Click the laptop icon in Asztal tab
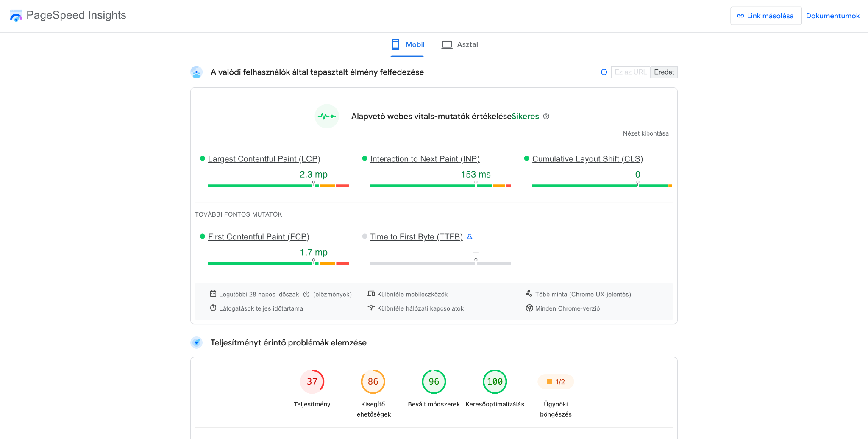 (x=447, y=44)
